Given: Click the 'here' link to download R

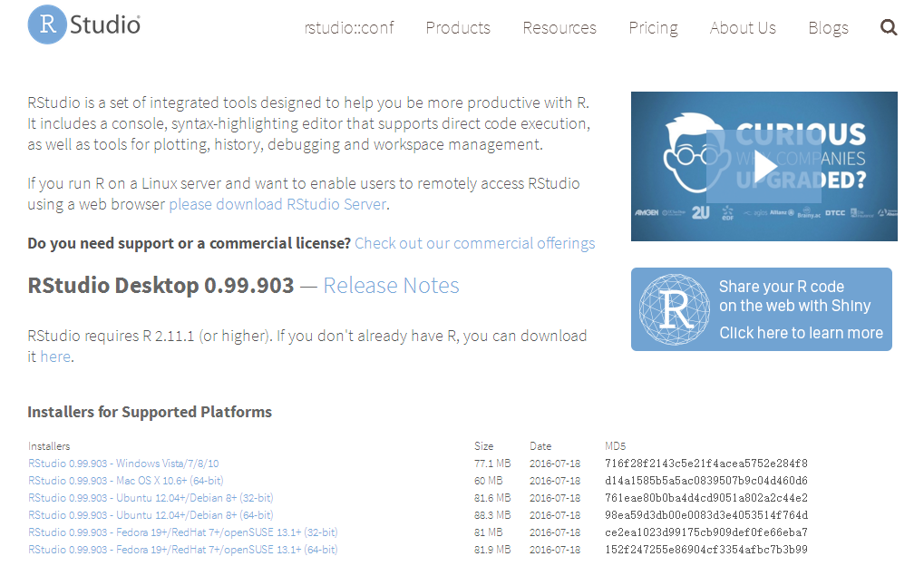Looking at the screenshot, I should [55, 356].
